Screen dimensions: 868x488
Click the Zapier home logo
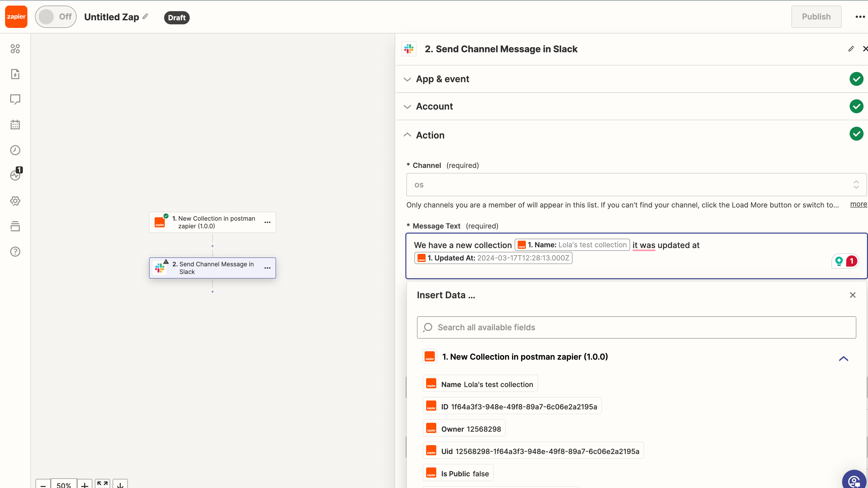point(16,16)
